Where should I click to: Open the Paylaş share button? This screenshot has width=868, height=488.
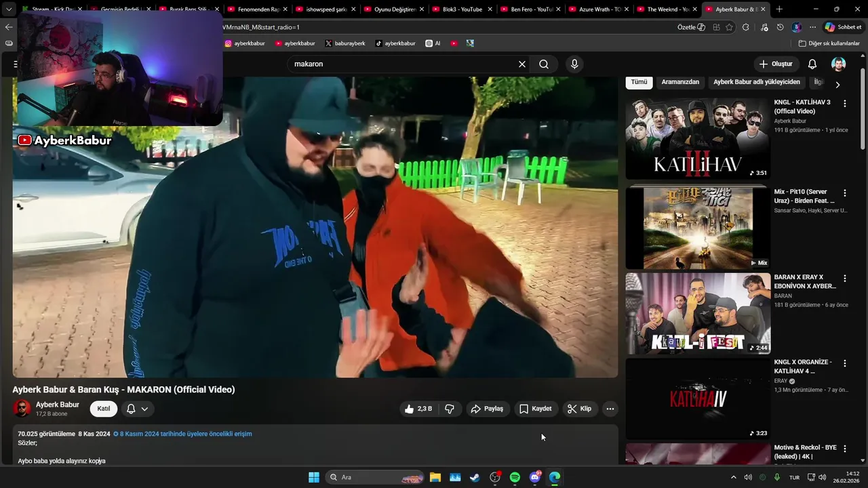(488, 409)
